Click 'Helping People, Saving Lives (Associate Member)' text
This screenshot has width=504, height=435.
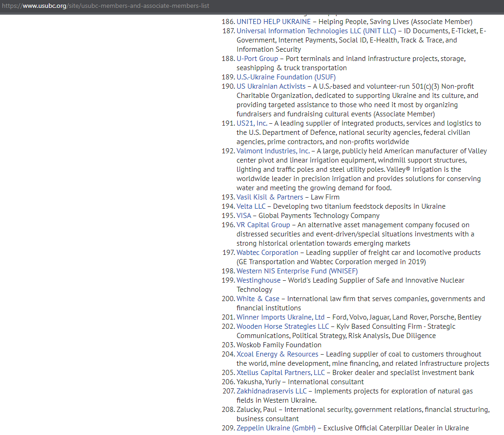click(x=396, y=22)
